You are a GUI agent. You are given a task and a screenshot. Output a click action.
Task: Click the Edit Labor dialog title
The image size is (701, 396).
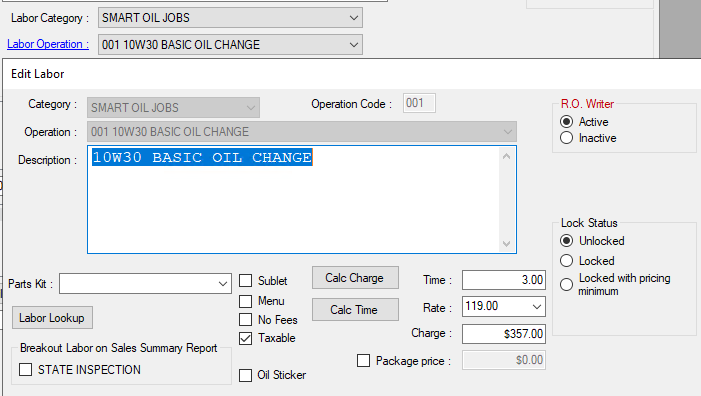[38, 74]
